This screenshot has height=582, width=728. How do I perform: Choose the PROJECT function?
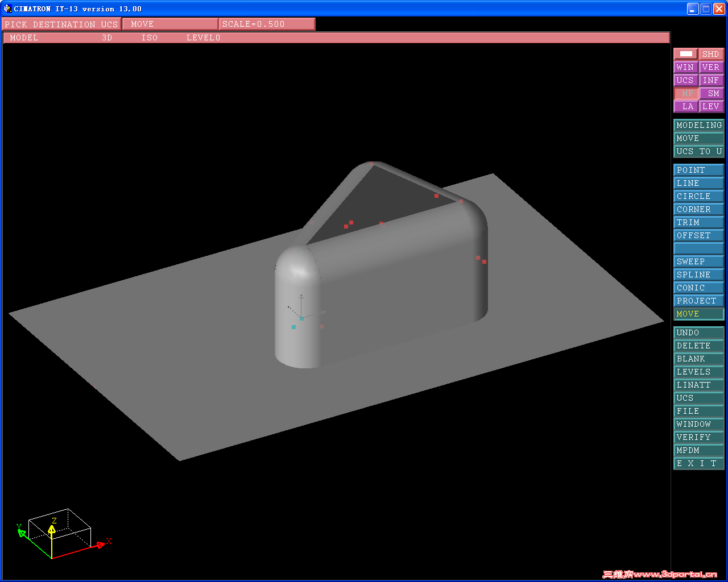[699, 301]
